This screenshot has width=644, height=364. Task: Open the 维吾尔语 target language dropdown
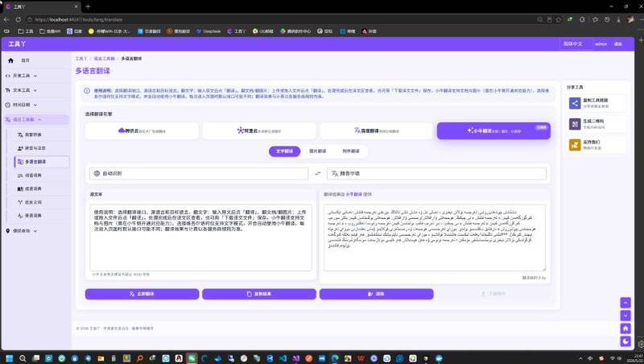[x=436, y=173]
